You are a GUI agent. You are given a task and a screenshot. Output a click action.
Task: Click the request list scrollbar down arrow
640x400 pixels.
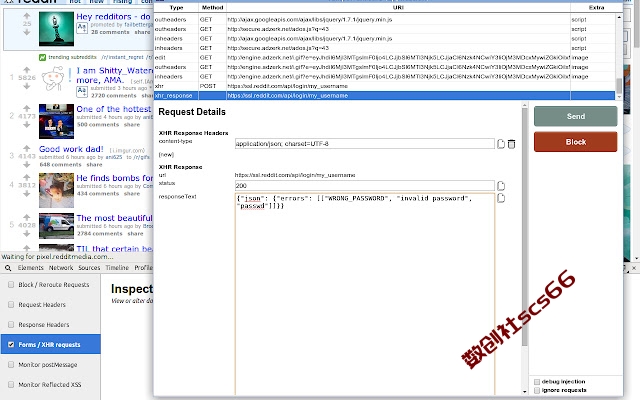pyautogui.click(x=619, y=97)
